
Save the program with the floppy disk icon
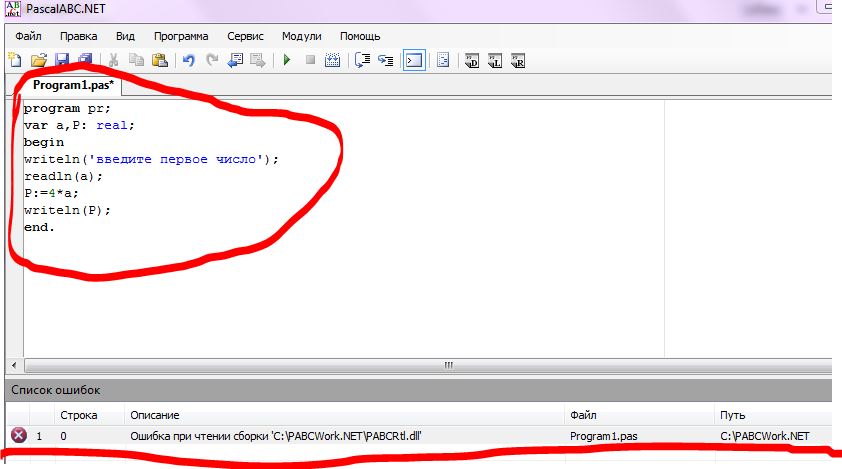(x=62, y=60)
